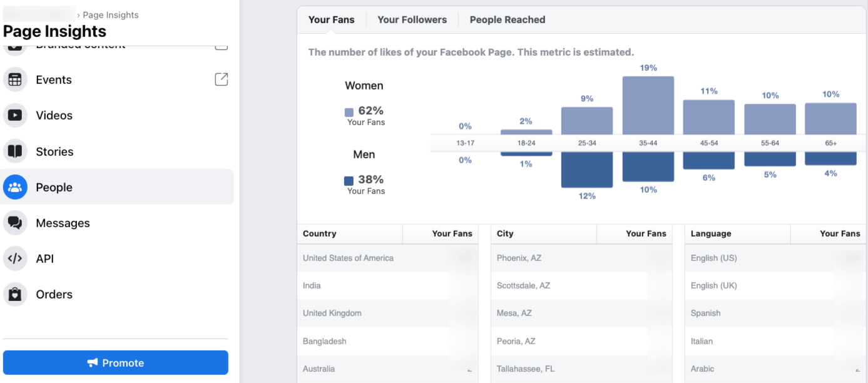Switch to the Your Followers tab
Viewport: 868px width, 383px height.
(412, 19)
